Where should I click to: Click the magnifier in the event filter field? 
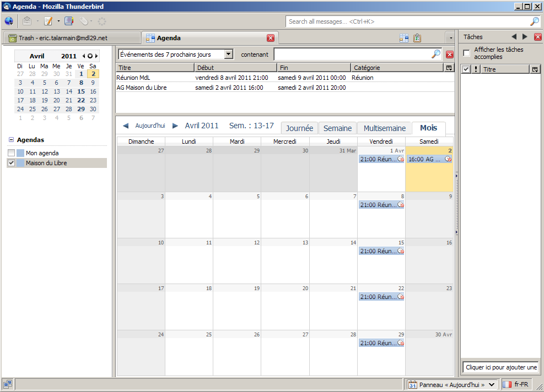[435, 54]
